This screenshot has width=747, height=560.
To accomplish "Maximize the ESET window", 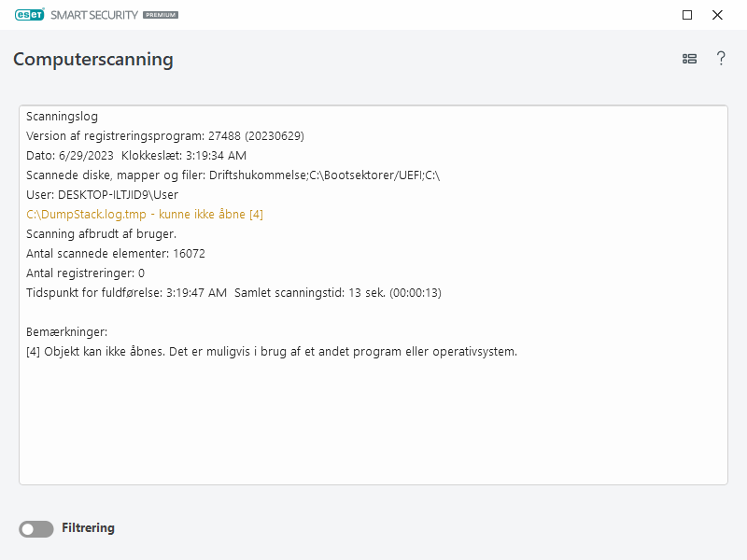I will [687, 15].
